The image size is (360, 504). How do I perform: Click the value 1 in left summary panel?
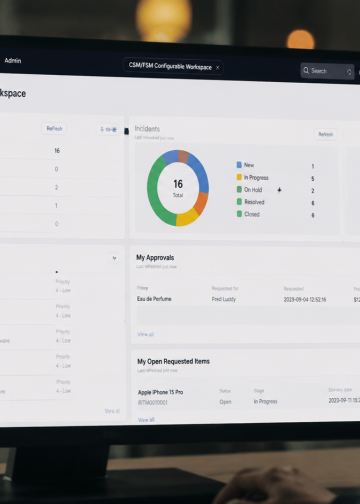point(56,205)
